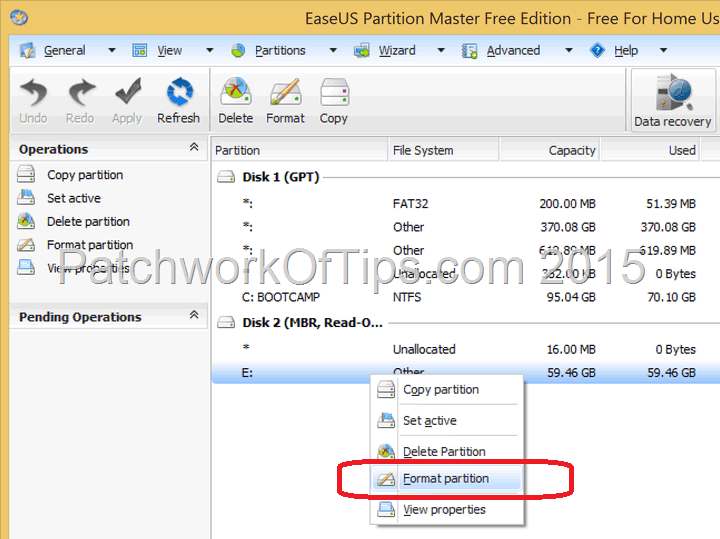
Task: Refresh the disk list
Action: tap(179, 101)
